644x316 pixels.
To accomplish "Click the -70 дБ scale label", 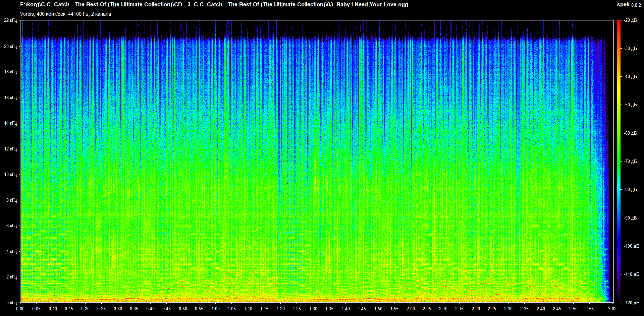I will pos(630,162).
